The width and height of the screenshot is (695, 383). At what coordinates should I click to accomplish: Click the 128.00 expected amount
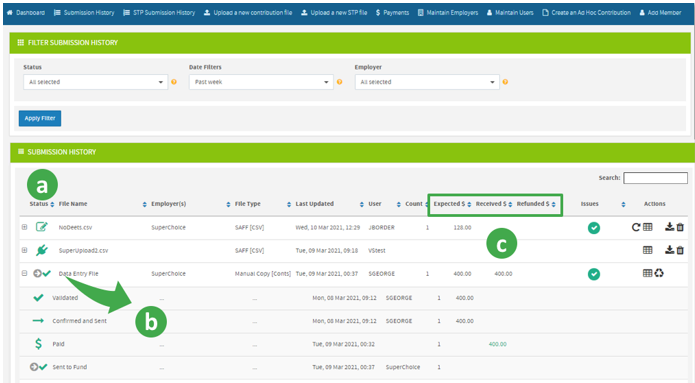point(462,227)
